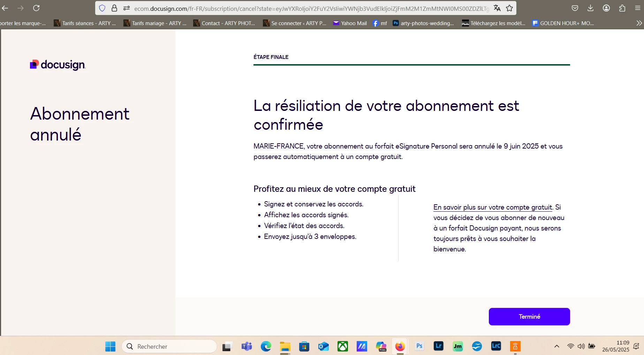Click the Docusign logo

click(58, 65)
